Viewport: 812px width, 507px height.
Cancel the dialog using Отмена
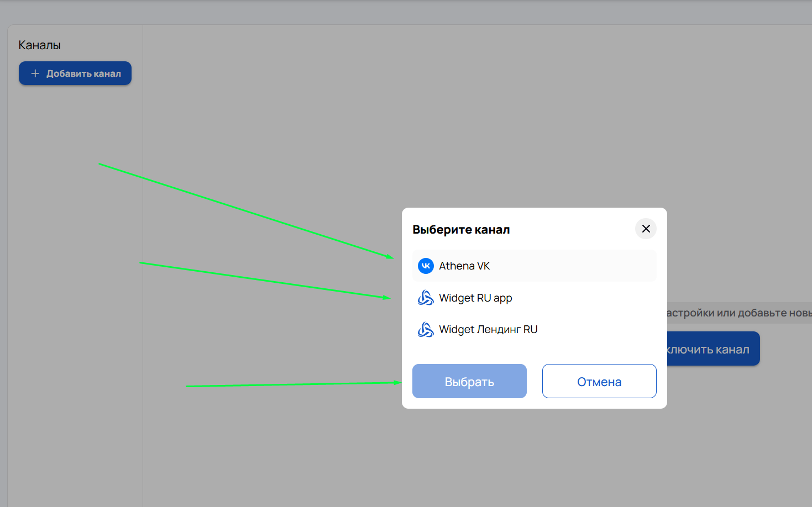click(x=599, y=381)
